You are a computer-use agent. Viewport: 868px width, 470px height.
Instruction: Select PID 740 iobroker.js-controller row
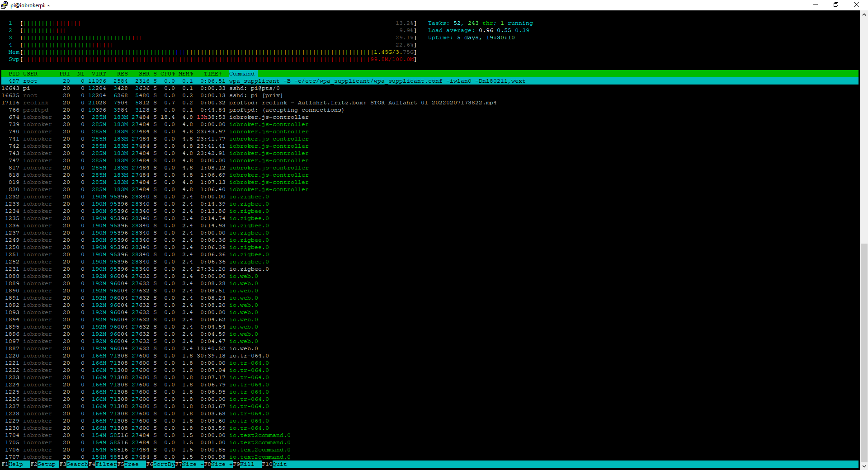[429, 132]
